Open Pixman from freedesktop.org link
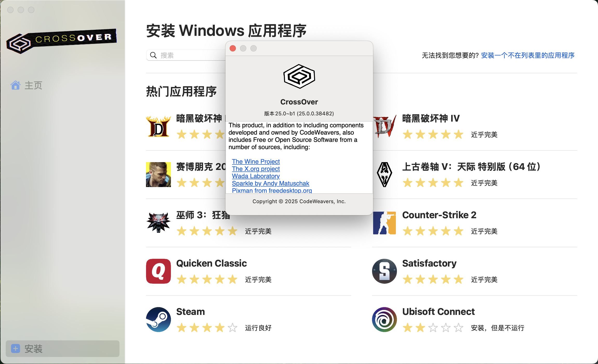598x364 pixels. coord(272,190)
